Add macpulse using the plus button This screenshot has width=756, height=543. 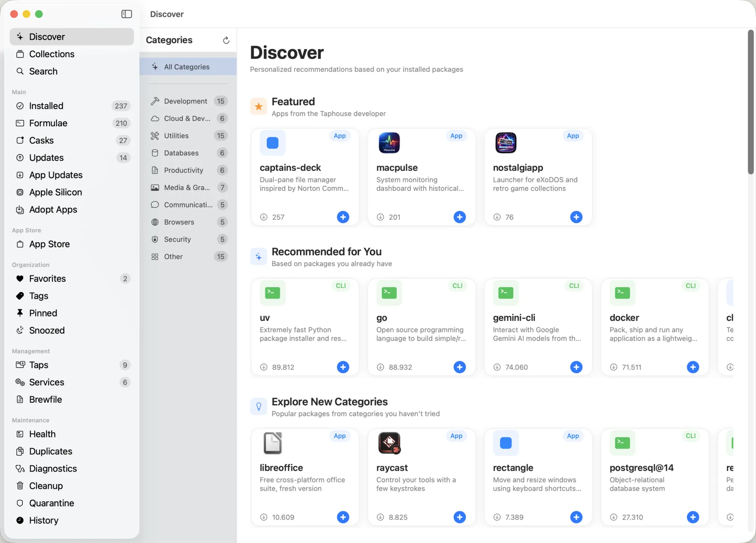pyautogui.click(x=460, y=217)
